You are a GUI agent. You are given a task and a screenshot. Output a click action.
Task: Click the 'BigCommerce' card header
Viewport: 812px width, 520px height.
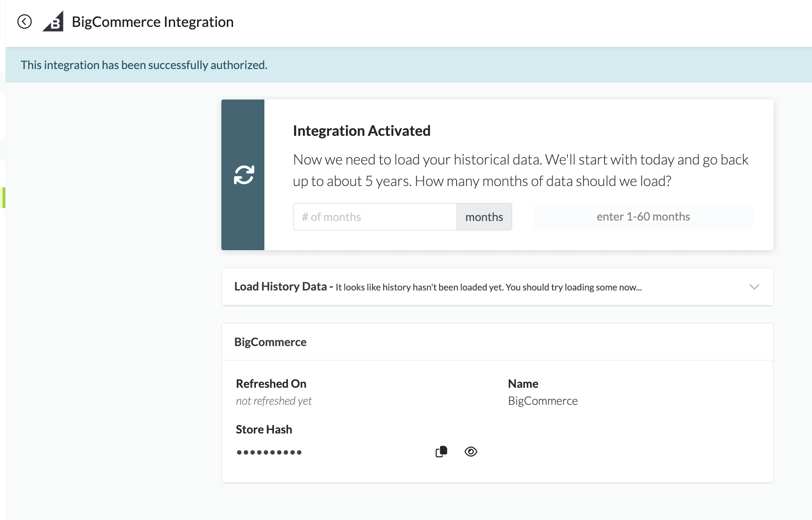tap(270, 342)
